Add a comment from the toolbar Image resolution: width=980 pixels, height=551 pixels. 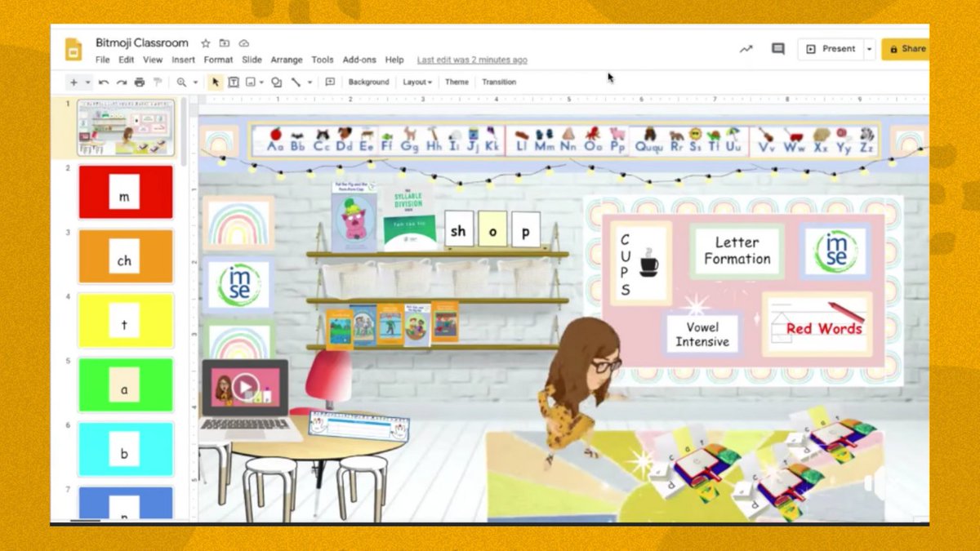(330, 82)
